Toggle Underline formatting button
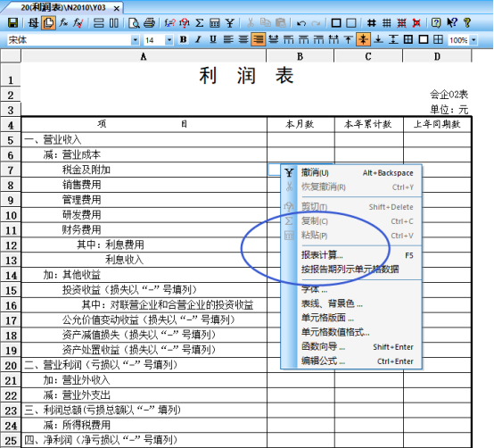This screenshot has width=494, height=448. pyautogui.click(x=213, y=40)
